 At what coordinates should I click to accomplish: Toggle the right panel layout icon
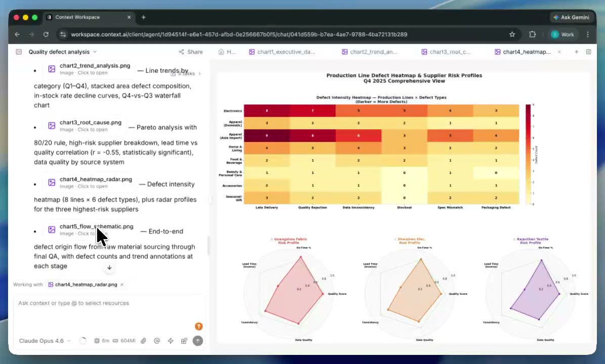click(x=588, y=52)
